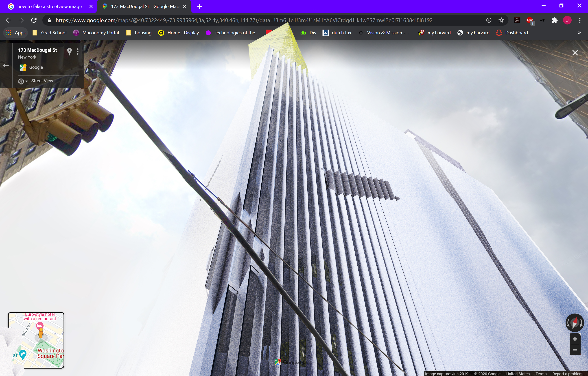This screenshot has width=588, height=376.
Task: Click the Terms link at the bottom
Action: click(x=541, y=374)
